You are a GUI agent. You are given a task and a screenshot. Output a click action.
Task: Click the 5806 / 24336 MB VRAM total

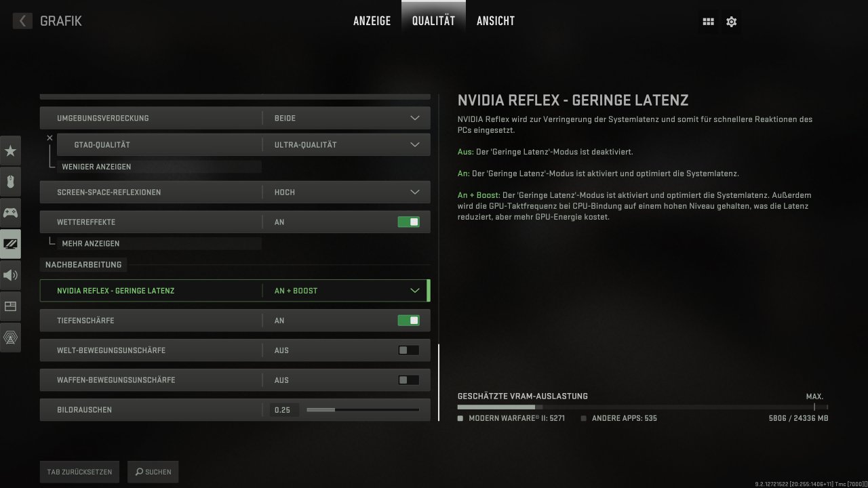click(x=798, y=418)
